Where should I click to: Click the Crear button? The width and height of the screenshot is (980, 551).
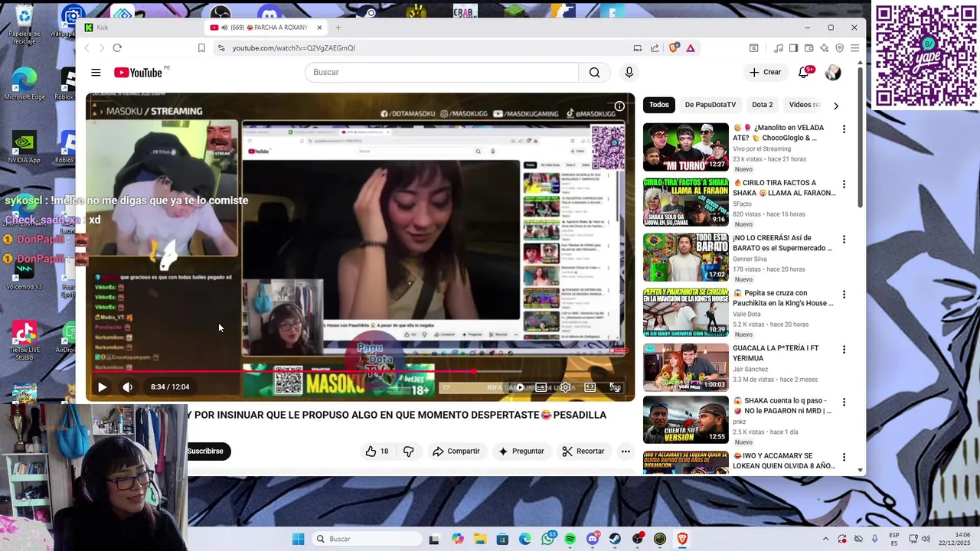[x=765, y=73]
